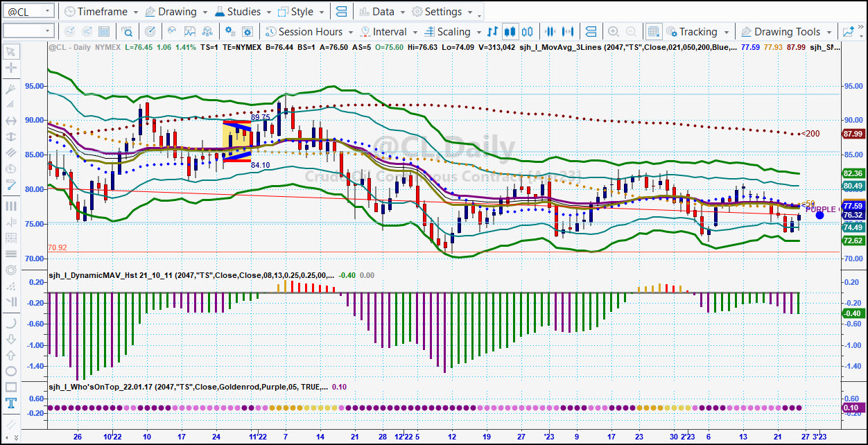Viewport: 868px width, 445px height.
Task: Open the Data menu
Action: coord(382,12)
